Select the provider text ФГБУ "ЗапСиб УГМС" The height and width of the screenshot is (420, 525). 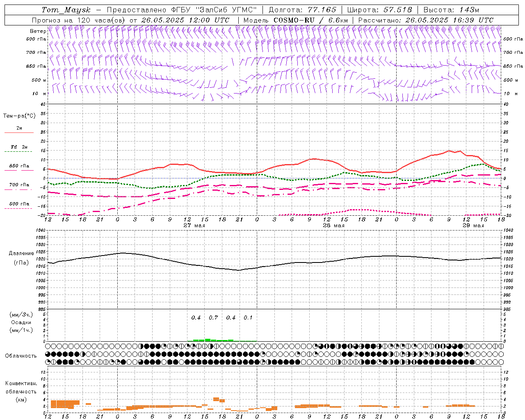click(x=215, y=10)
